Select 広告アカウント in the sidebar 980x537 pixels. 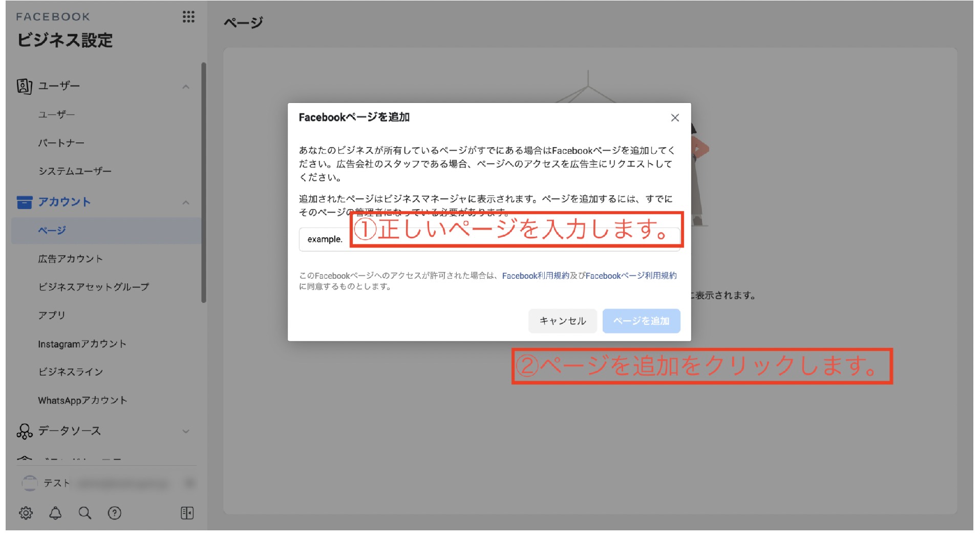click(x=70, y=259)
